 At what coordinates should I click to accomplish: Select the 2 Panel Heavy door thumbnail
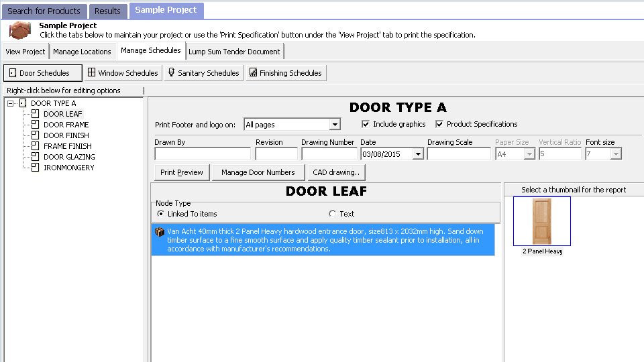[x=542, y=221]
